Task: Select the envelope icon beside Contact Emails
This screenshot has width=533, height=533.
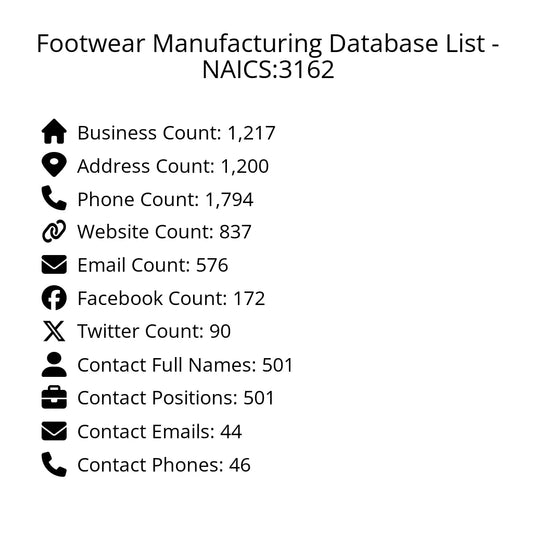Action: coord(54,431)
